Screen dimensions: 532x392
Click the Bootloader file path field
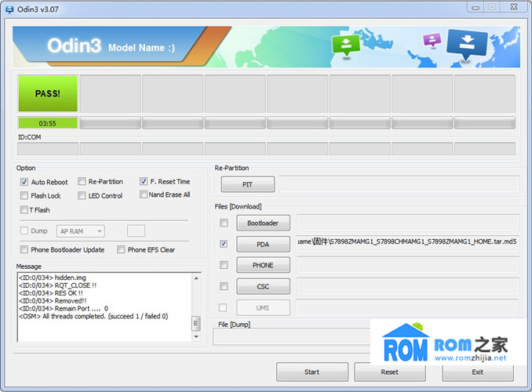(x=407, y=223)
